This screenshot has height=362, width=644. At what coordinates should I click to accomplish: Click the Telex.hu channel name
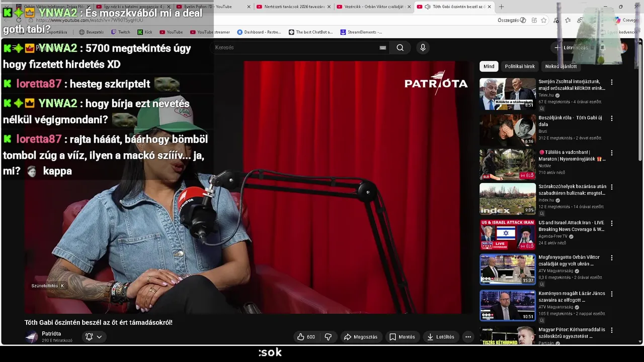pyautogui.click(x=546, y=95)
